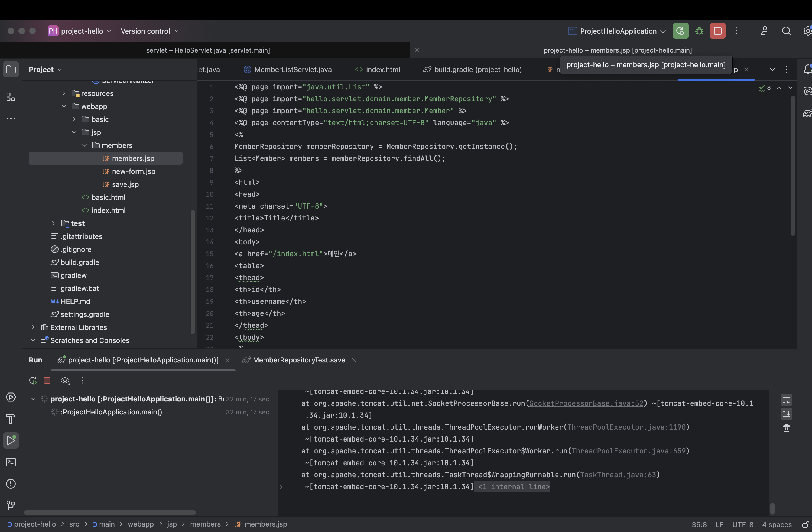Start debugging with the bug icon
Screen dimensions: 812x532
point(699,31)
